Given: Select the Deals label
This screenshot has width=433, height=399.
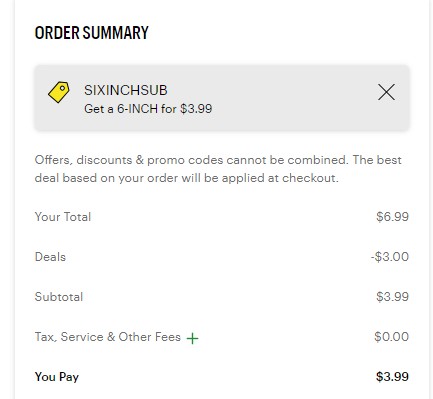Looking at the screenshot, I should pos(50,257).
